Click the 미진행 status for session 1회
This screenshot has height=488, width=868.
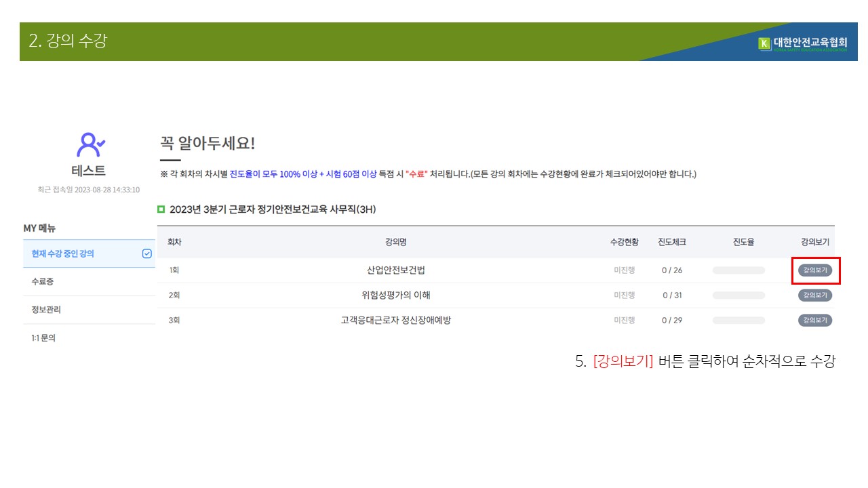pyautogui.click(x=624, y=270)
